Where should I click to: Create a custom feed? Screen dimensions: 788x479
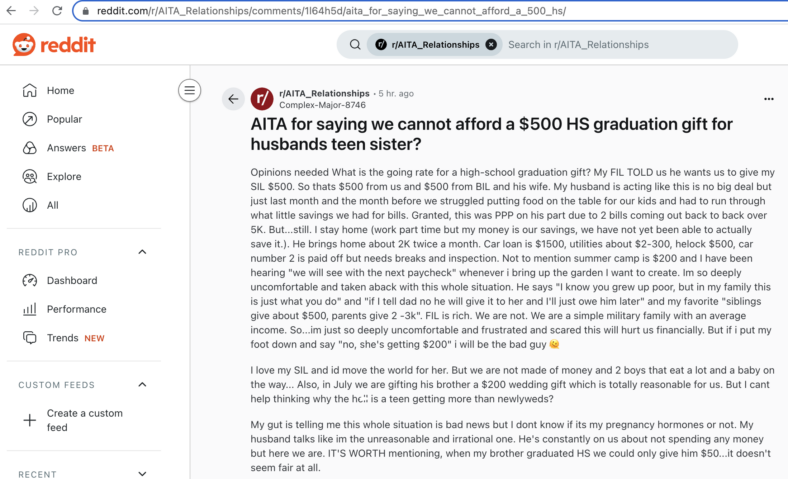(x=84, y=420)
